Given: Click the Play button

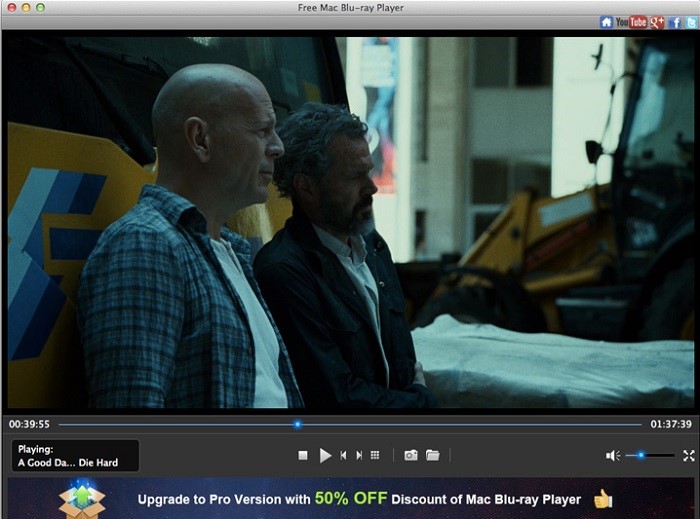Looking at the screenshot, I should [325, 455].
